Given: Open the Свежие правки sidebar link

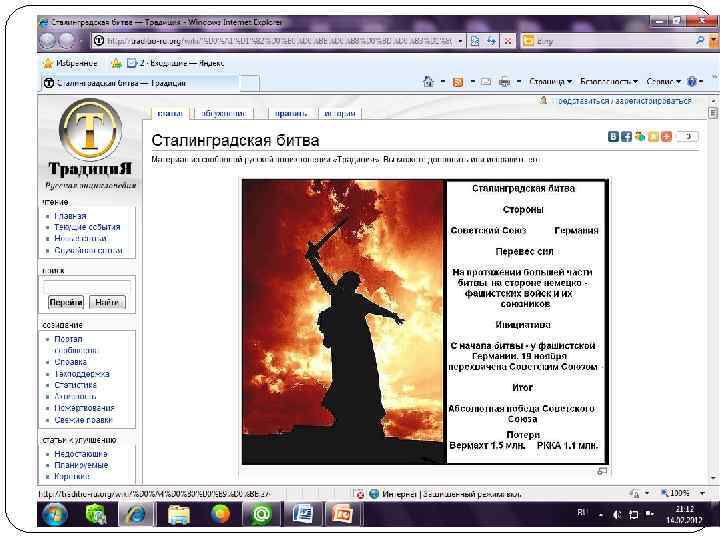Looking at the screenshot, I should tap(83, 420).
